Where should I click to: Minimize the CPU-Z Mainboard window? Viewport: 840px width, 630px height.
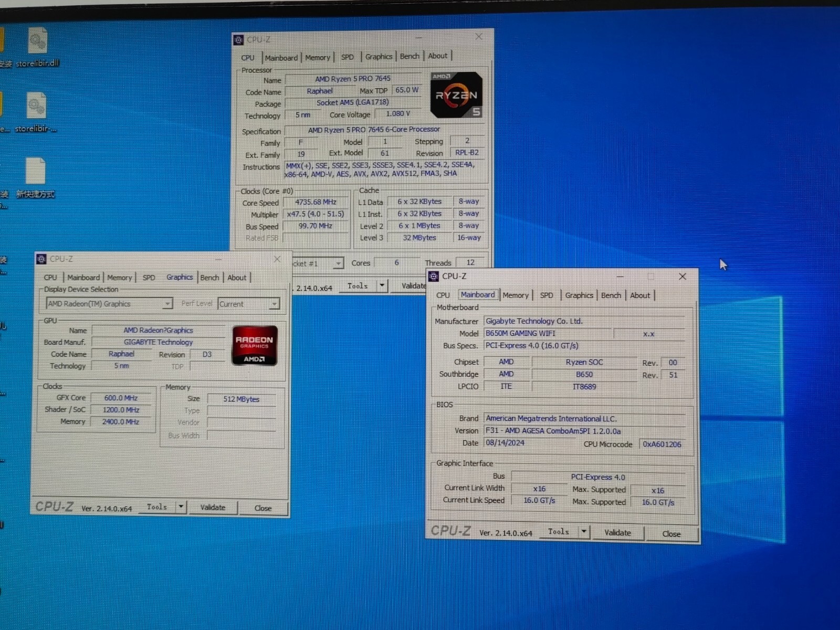[x=620, y=276]
